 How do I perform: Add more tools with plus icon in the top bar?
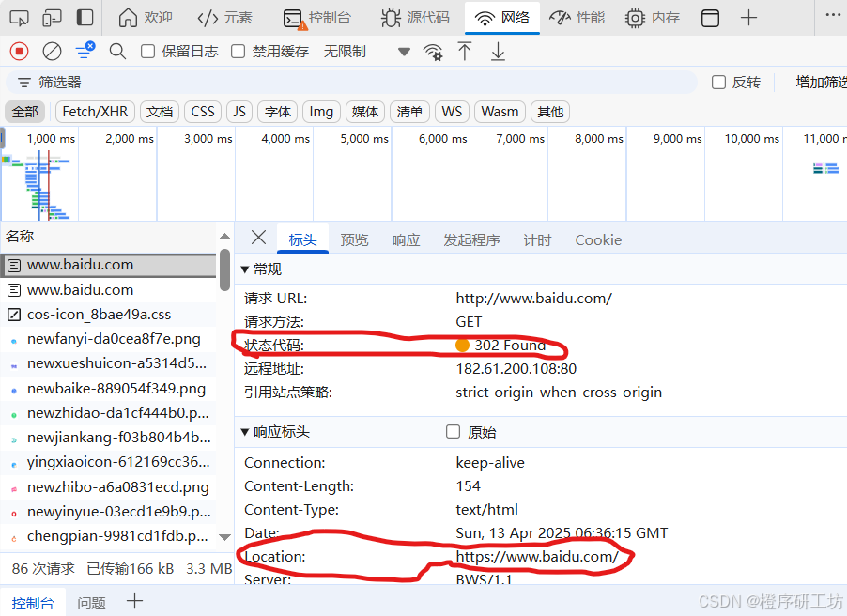pyautogui.click(x=748, y=18)
